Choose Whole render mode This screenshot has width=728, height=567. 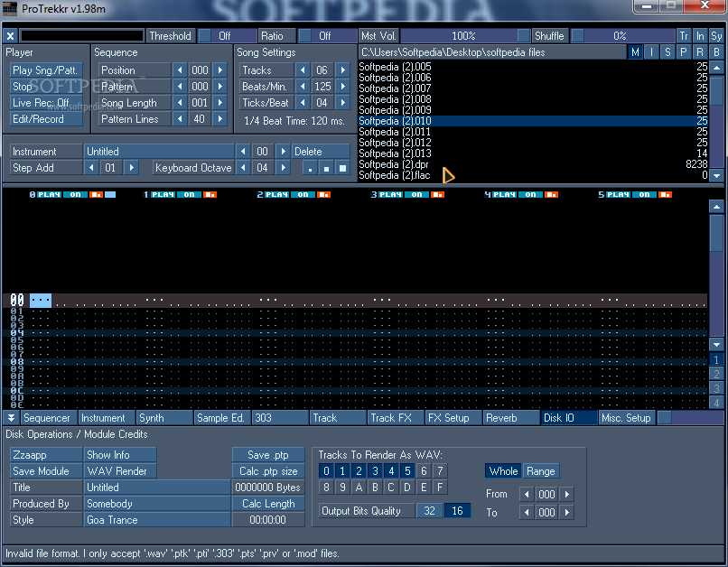click(503, 471)
